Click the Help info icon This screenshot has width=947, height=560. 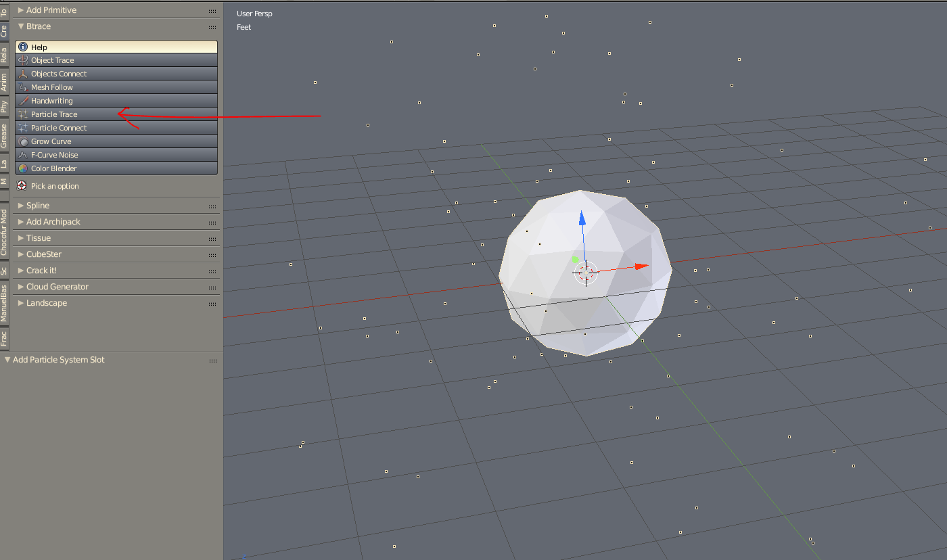[22, 47]
